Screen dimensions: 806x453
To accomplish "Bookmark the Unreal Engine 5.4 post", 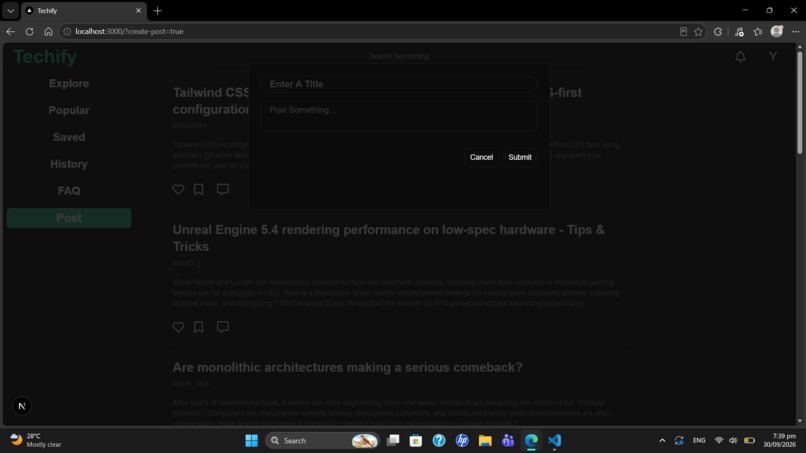I will pyautogui.click(x=198, y=327).
